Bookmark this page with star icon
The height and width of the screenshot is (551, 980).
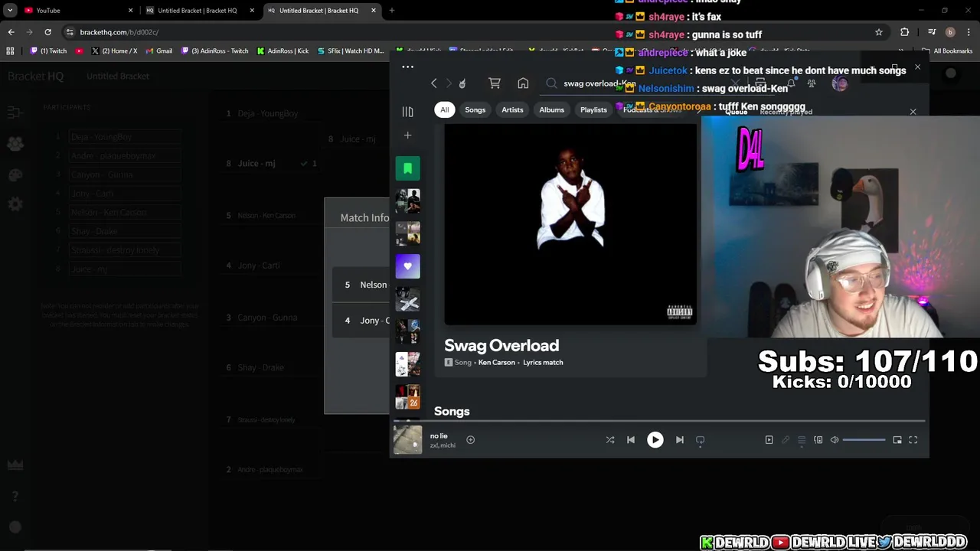[x=878, y=32]
